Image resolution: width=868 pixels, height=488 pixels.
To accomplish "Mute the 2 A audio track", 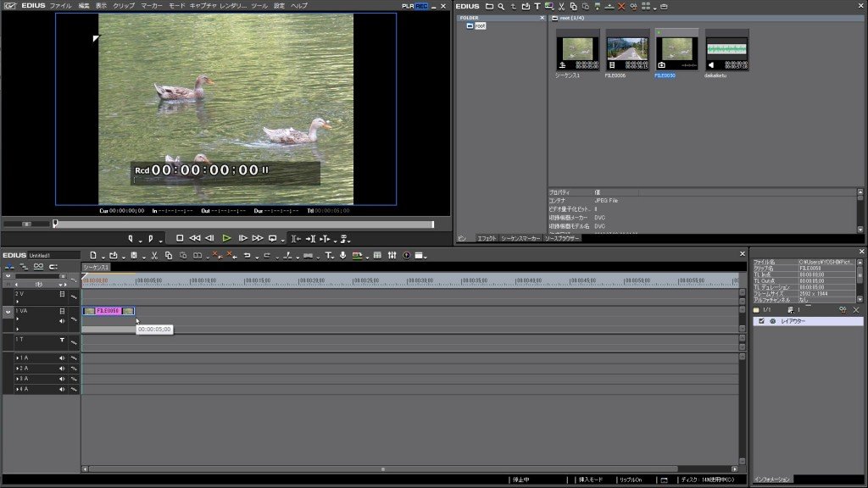I will [62, 369].
